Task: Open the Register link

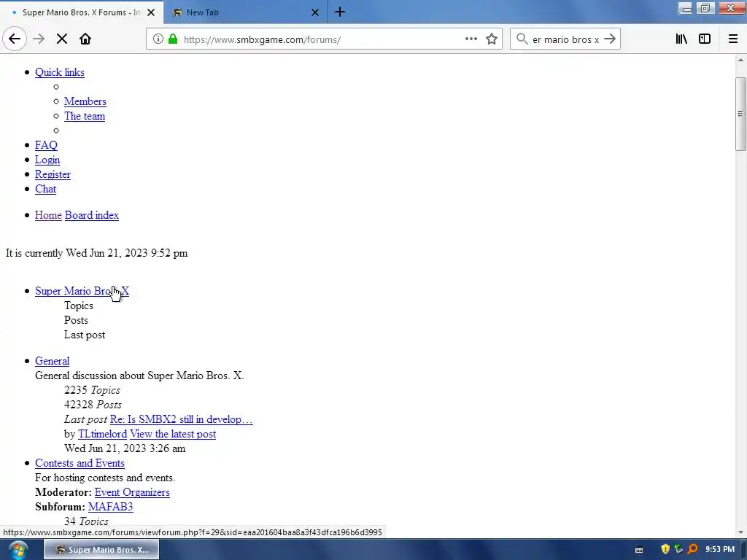Action: pyautogui.click(x=53, y=174)
